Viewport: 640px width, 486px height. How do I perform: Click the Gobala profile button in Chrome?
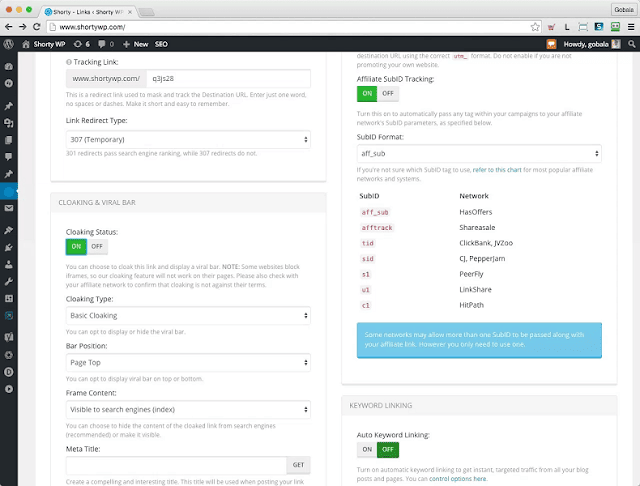click(624, 9)
